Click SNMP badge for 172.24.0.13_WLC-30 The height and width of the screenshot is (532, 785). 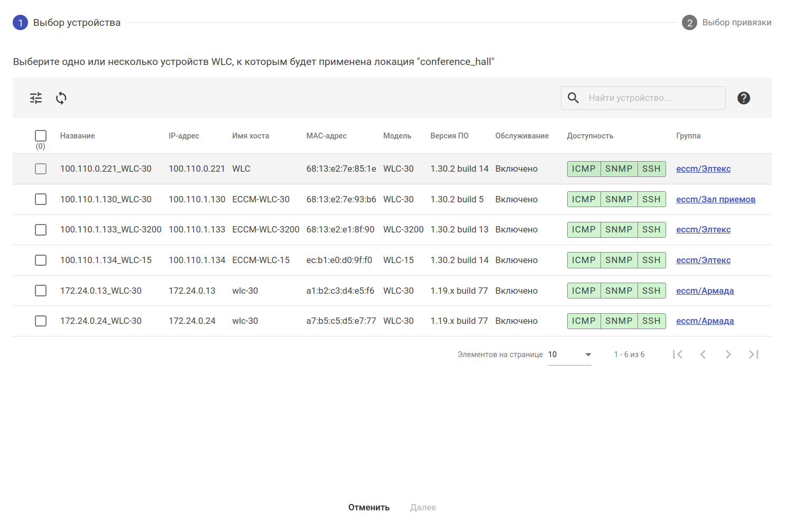(x=619, y=291)
